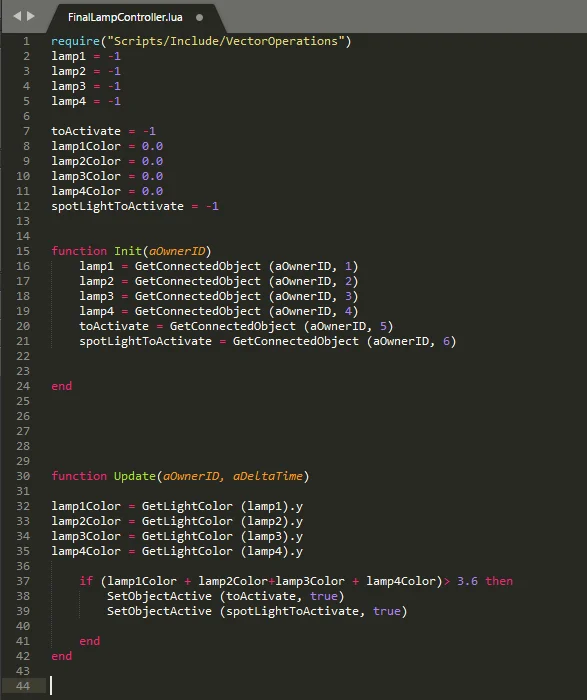The width and height of the screenshot is (587, 700).
Task: Click SetObjectActive on line 38
Action: pos(159,596)
